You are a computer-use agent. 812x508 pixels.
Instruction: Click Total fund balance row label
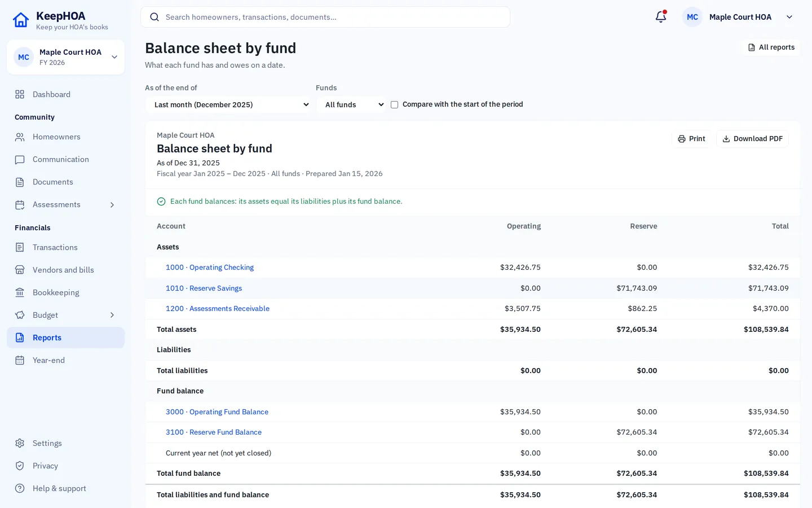(188, 474)
